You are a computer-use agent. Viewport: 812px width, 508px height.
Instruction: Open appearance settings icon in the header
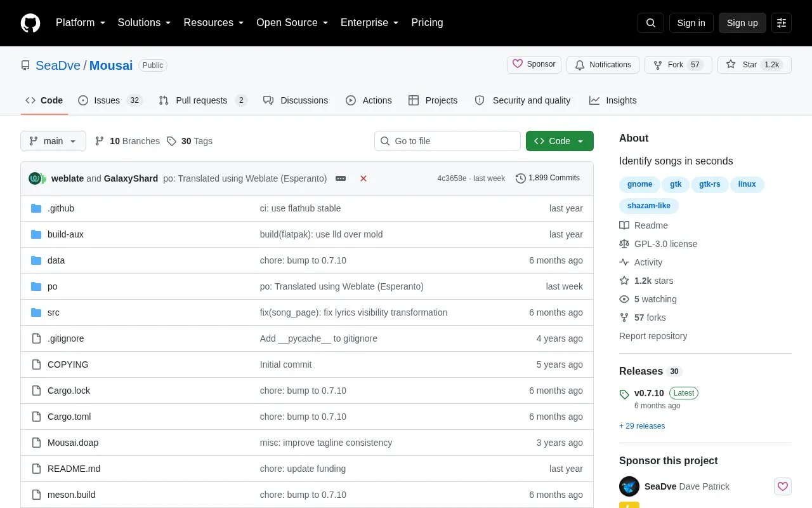(x=782, y=23)
